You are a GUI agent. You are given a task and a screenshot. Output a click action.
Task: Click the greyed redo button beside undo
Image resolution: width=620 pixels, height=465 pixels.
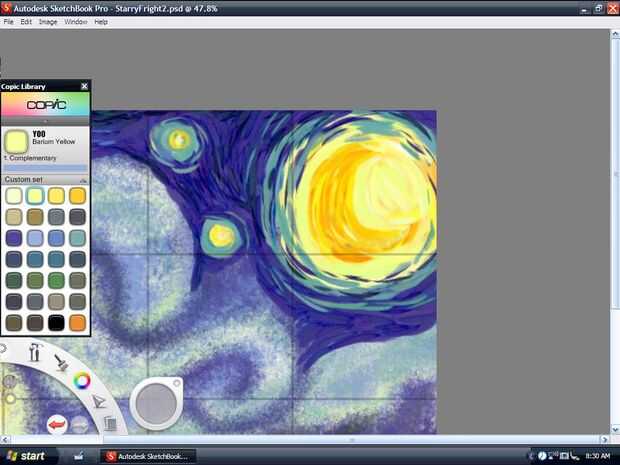[x=79, y=425]
